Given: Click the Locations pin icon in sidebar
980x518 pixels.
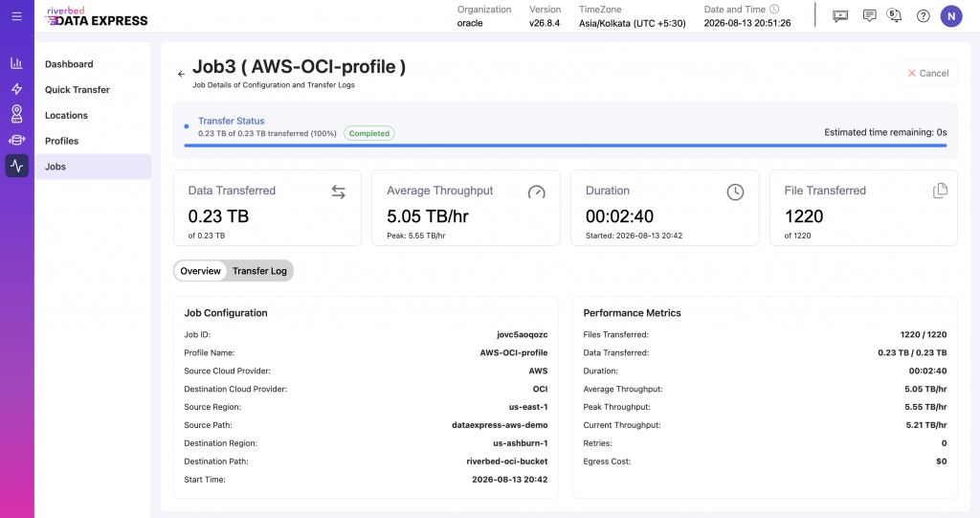Looking at the screenshot, I should (17, 114).
